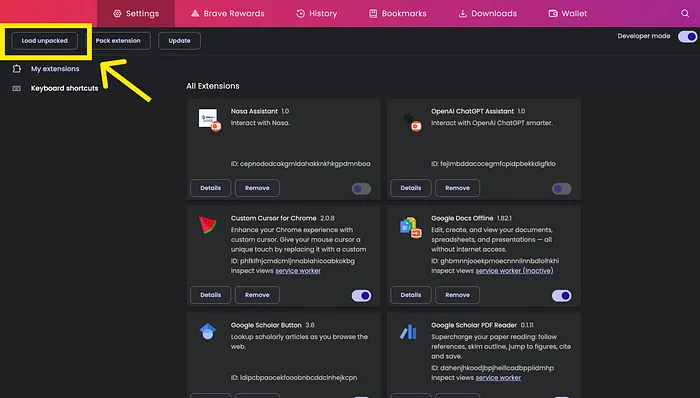This screenshot has width=700, height=398.
Task: Click the Custom Cursor for Chrome ID text
Action: (x=293, y=261)
